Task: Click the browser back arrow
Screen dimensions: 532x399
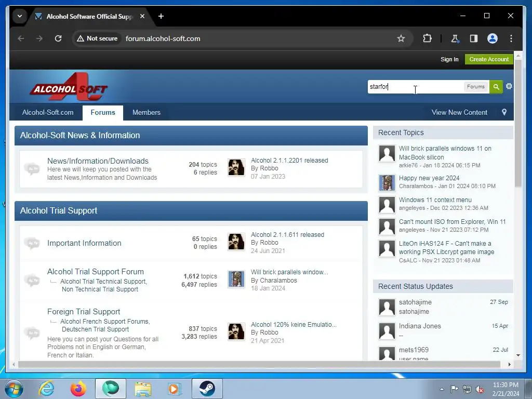Action: tap(21, 38)
